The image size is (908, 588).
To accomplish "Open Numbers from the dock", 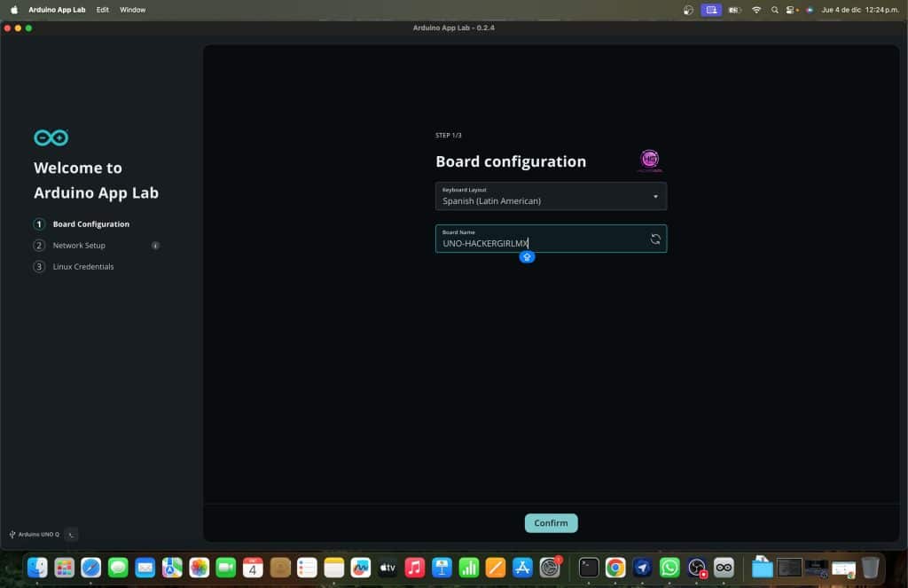I will 468,568.
